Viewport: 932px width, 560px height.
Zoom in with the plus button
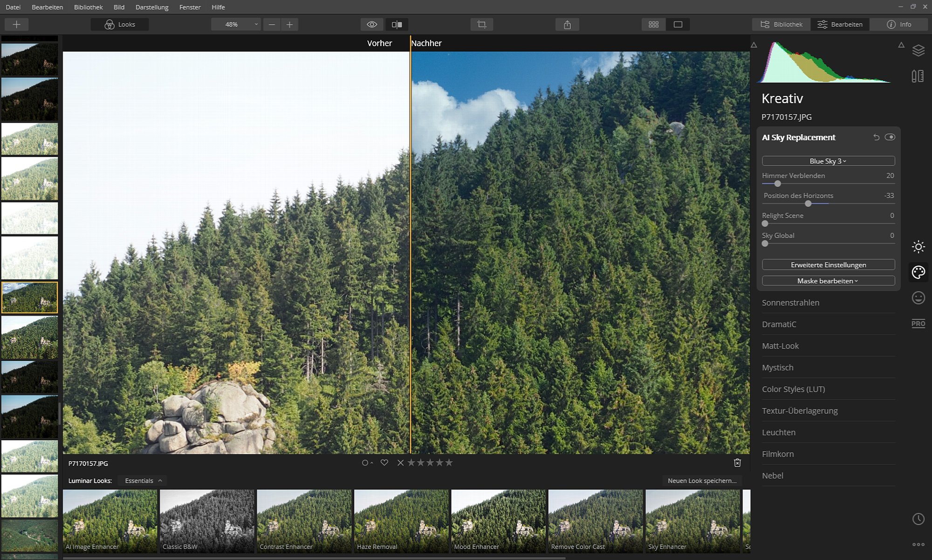pos(289,24)
